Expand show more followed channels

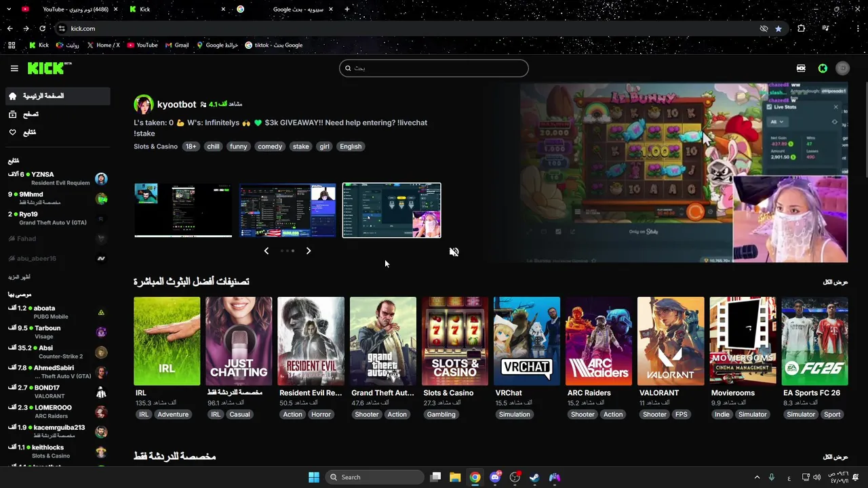pyautogui.click(x=19, y=277)
